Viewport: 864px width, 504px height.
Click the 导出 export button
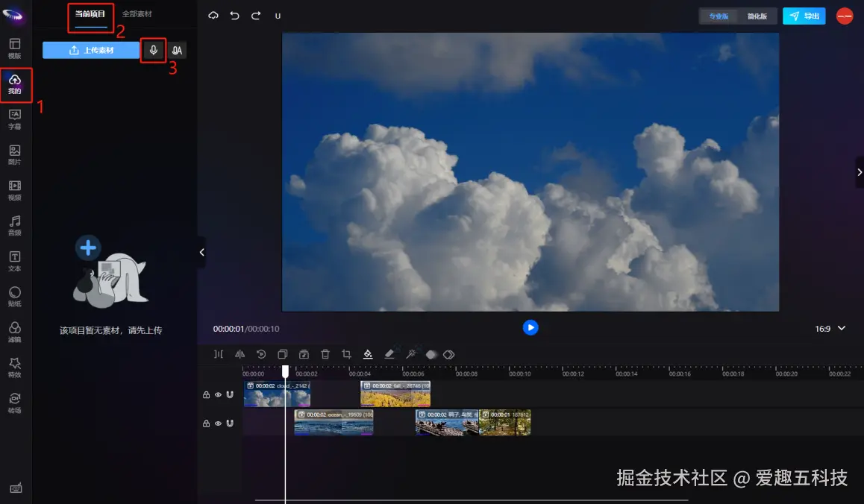pos(804,16)
